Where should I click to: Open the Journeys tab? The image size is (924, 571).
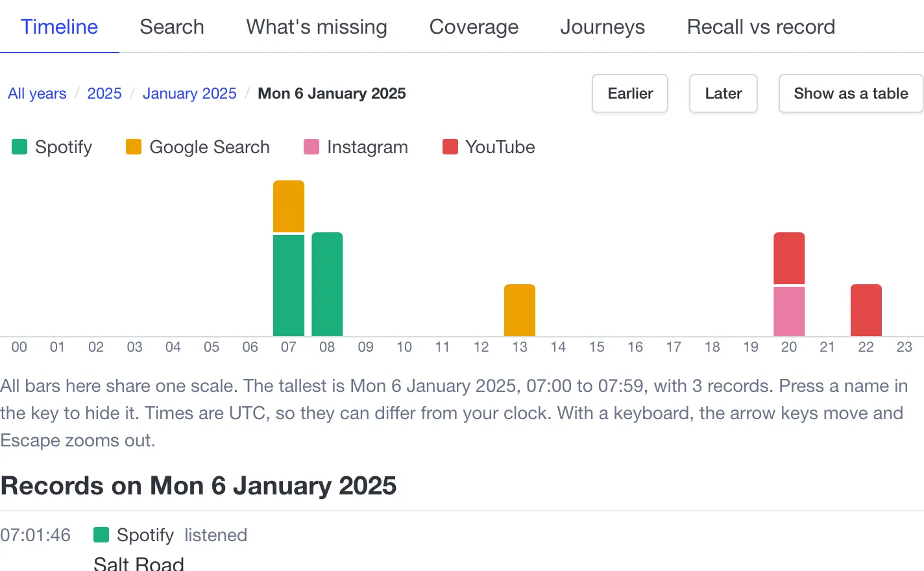point(602,27)
